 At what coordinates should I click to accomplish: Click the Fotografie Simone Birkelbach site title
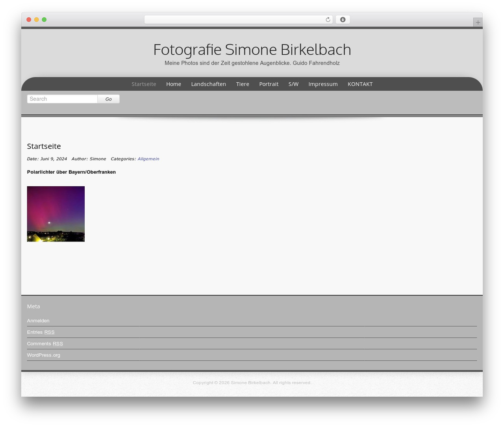[x=252, y=50]
